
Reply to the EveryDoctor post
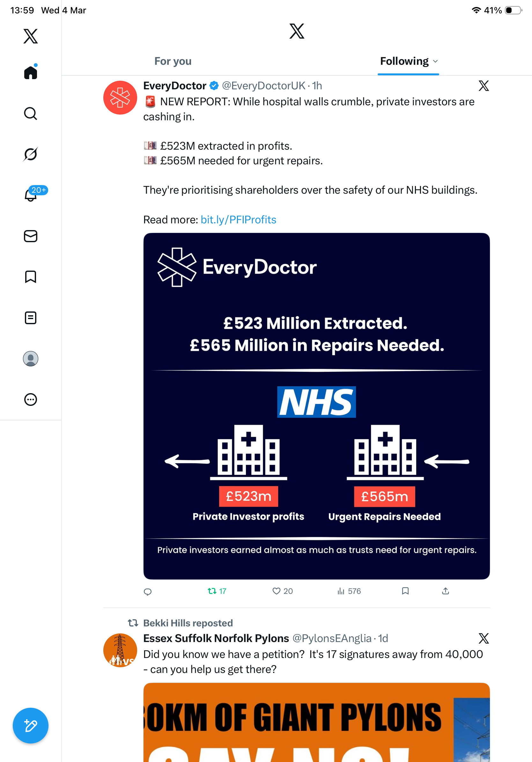[x=148, y=592]
